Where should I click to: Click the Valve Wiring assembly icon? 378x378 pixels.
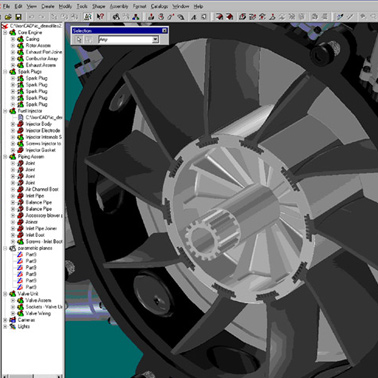point(21,313)
